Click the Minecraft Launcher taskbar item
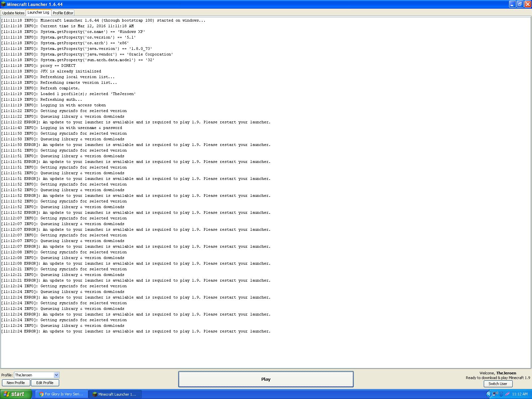The image size is (532, 399). 115,394
